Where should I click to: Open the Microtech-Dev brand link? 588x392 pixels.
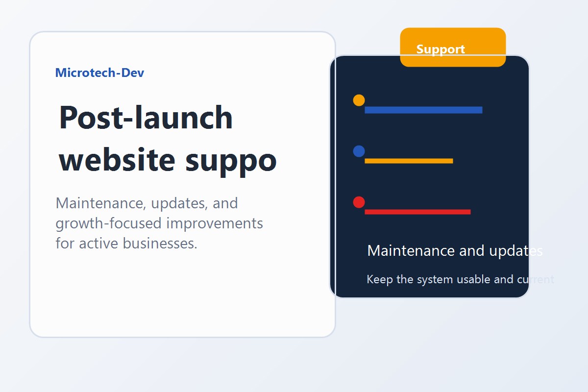click(99, 73)
